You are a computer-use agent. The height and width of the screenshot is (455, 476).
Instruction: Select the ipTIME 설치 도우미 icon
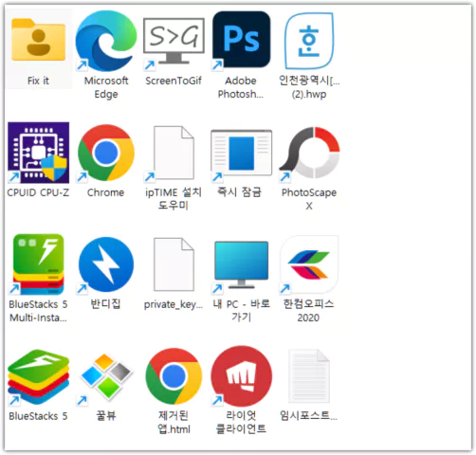174,153
